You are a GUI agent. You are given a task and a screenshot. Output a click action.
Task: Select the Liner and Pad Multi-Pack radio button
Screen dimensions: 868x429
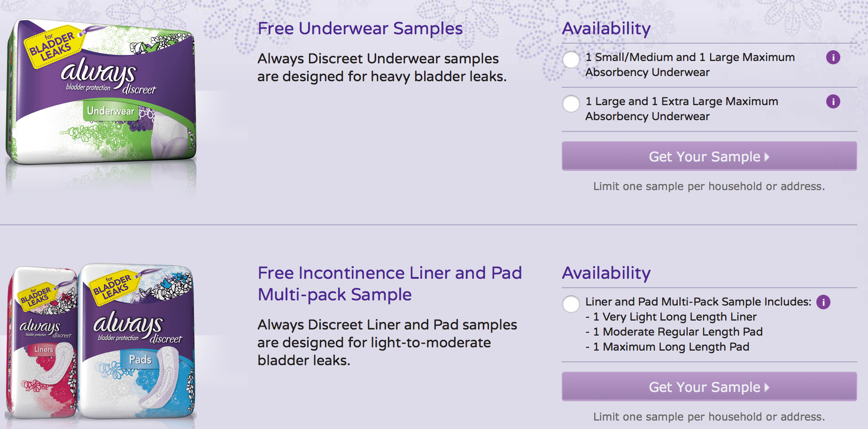(571, 304)
